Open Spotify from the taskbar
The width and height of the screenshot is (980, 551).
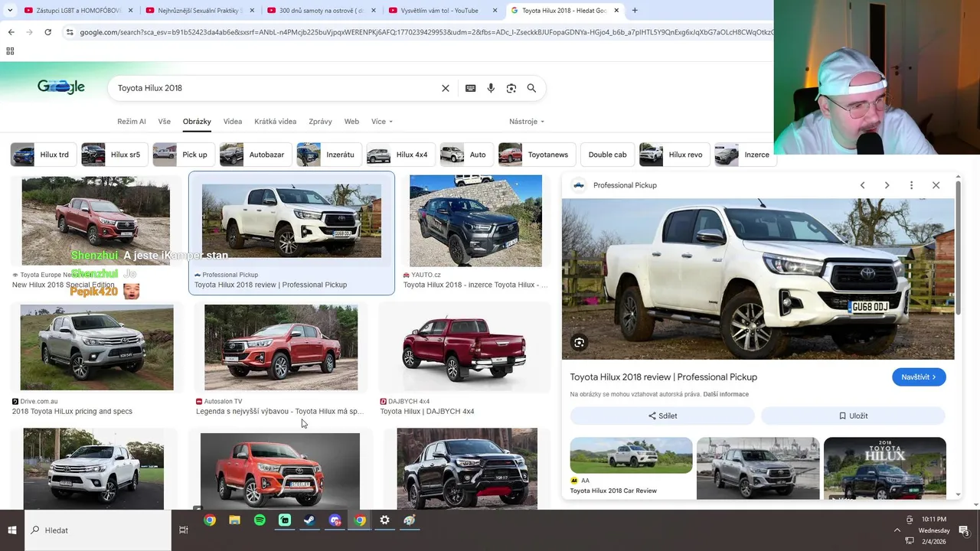(260, 520)
